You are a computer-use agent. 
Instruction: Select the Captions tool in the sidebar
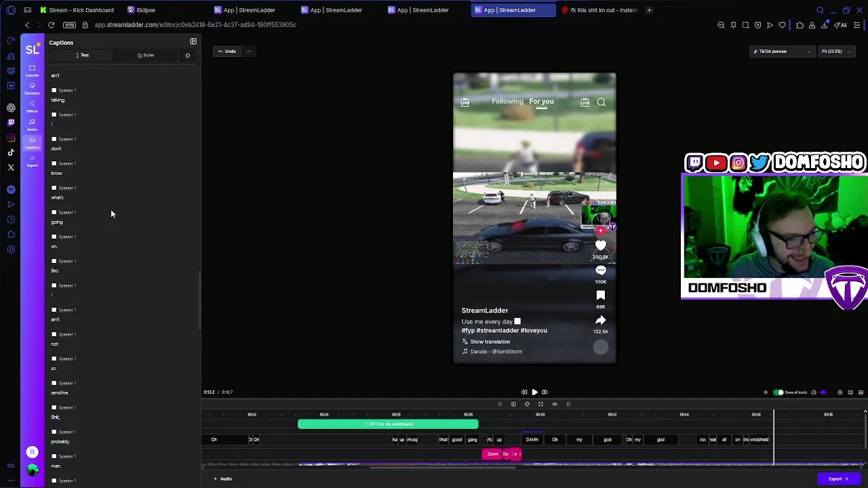point(32,142)
